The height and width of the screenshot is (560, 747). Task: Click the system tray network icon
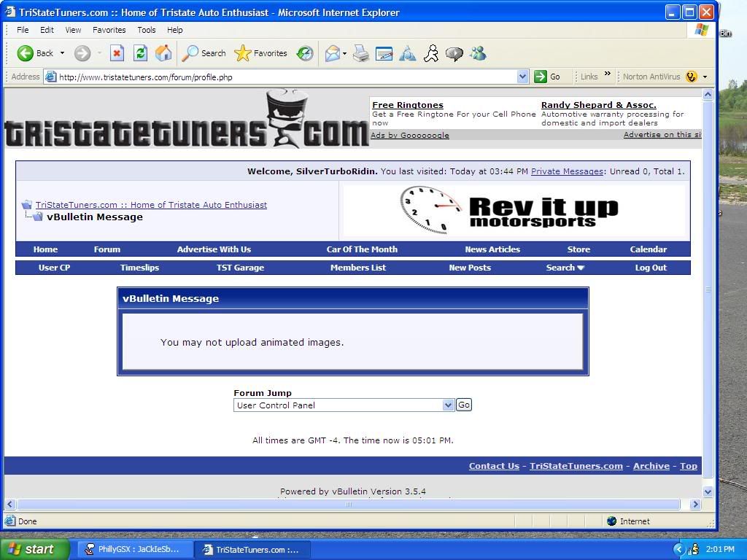tap(694, 549)
